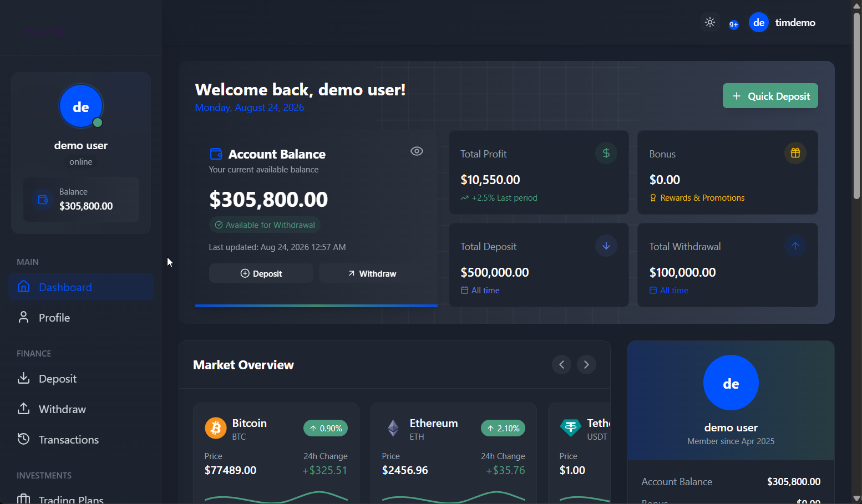
Task: Click the Deposit button under Account Balance
Action: 261,273
